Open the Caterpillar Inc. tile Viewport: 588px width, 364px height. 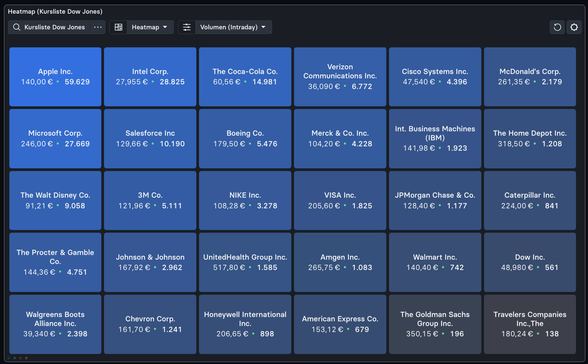tap(530, 200)
